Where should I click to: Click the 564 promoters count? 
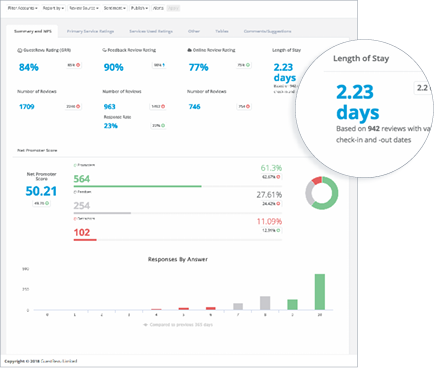tap(82, 179)
